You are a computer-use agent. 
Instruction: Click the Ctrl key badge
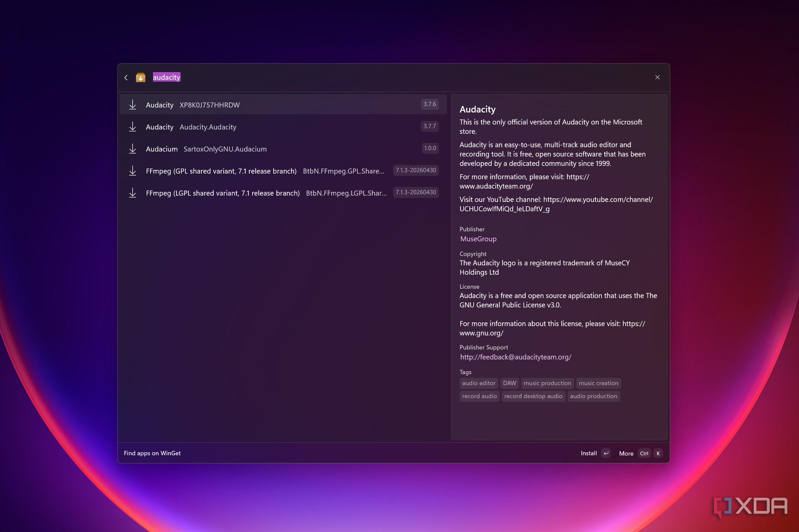tap(644, 454)
